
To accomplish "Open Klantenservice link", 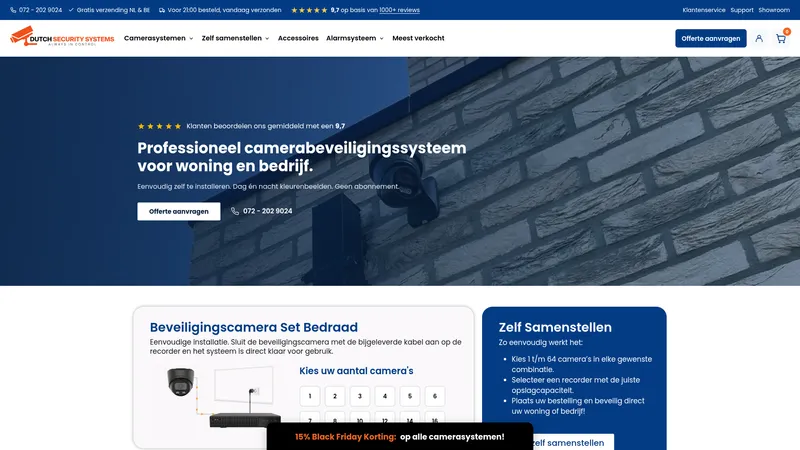I will pos(704,10).
